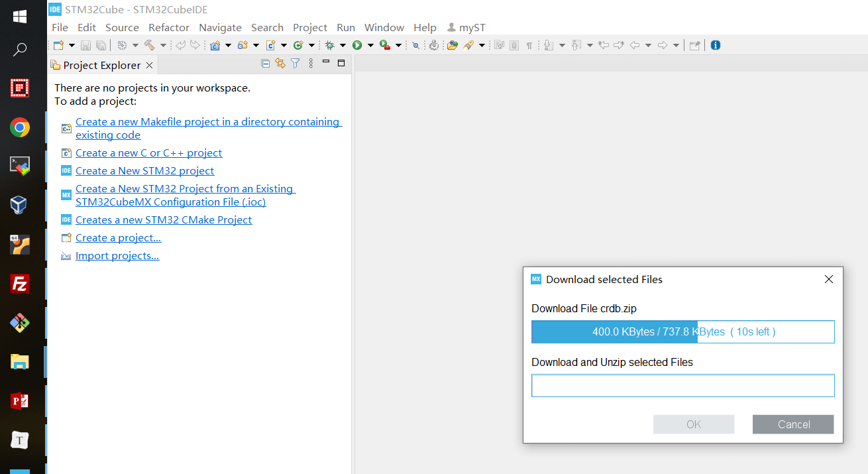This screenshot has height=474, width=868.
Task: Click the Previous Annotation toolbar icon
Action: tap(576, 45)
